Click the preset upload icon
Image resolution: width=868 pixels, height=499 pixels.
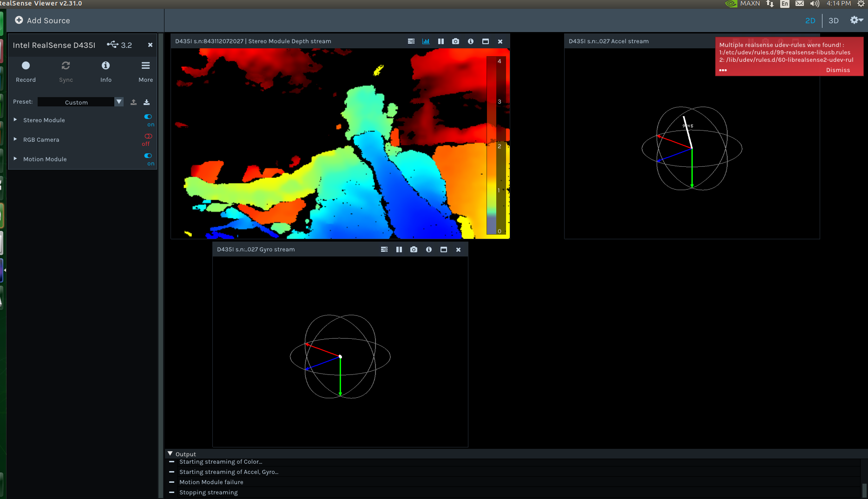[x=134, y=102]
